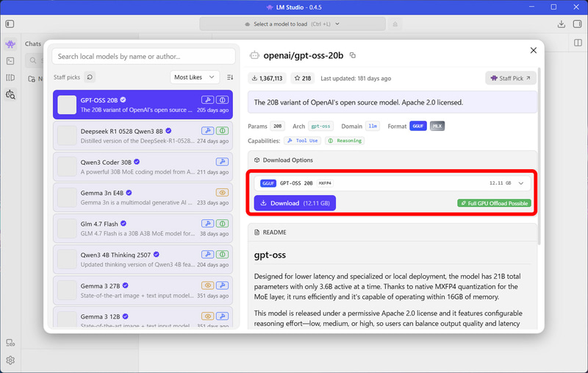
Task: Open the Most Likes sort dropdown
Action: 194,77
